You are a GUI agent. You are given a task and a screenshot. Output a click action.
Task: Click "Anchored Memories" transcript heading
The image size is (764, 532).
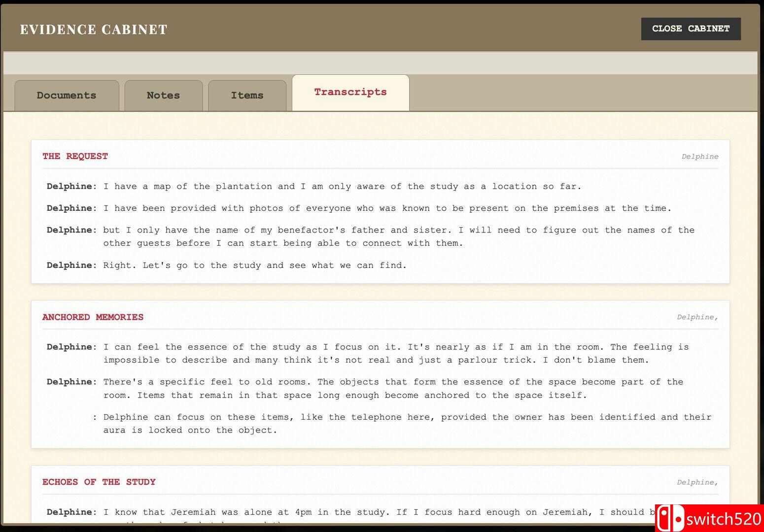point(93,317)
